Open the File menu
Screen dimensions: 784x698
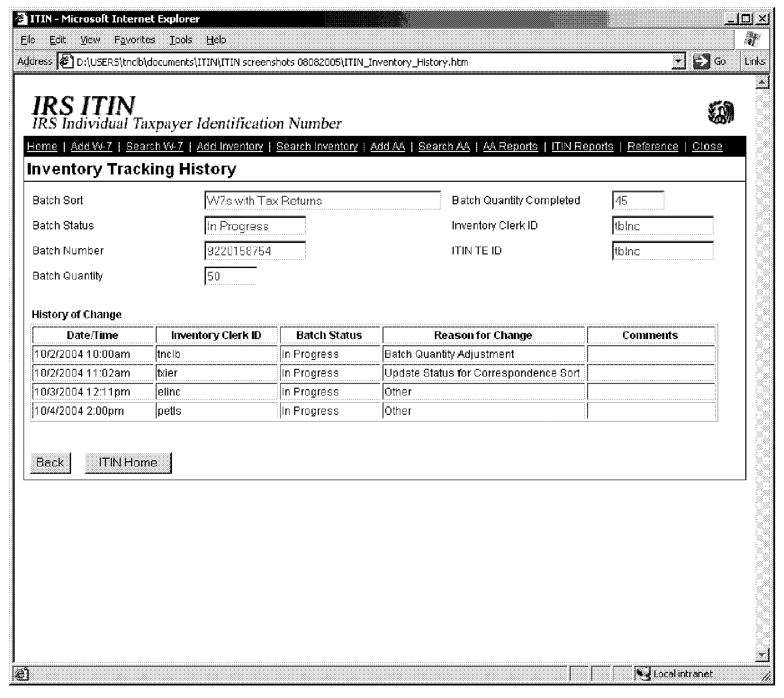[28, 40]
